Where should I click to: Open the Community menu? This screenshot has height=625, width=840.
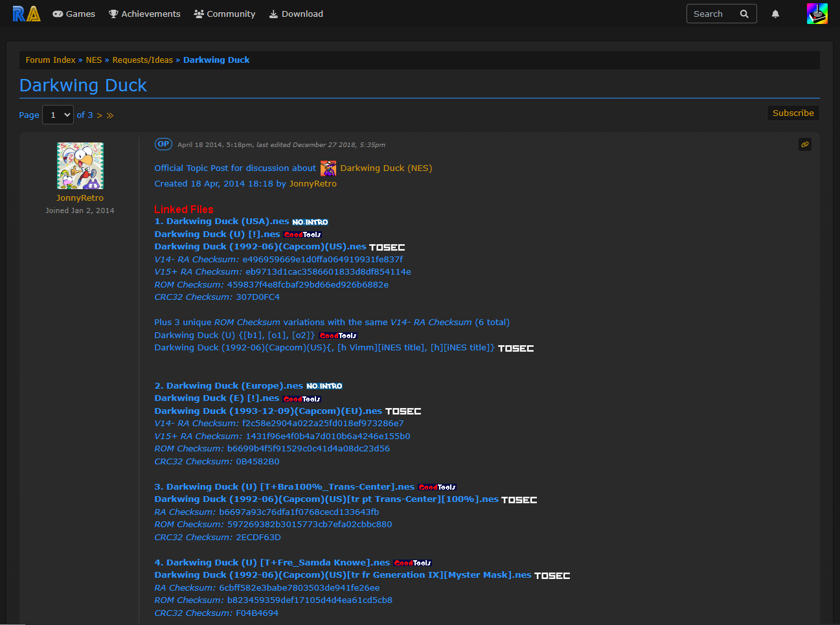point(225,14)
